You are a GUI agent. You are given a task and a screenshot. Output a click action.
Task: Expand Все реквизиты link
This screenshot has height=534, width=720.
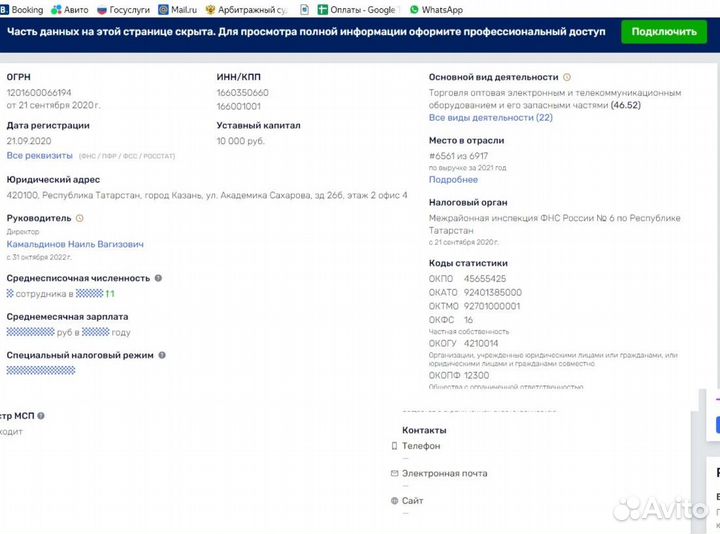coord(40,155)
